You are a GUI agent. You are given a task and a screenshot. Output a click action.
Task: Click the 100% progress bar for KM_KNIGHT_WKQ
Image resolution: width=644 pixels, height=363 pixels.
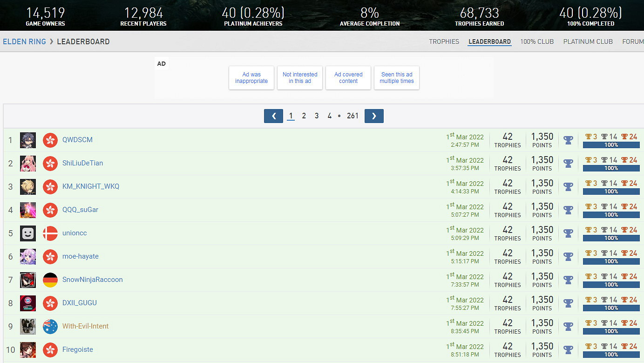611,192
